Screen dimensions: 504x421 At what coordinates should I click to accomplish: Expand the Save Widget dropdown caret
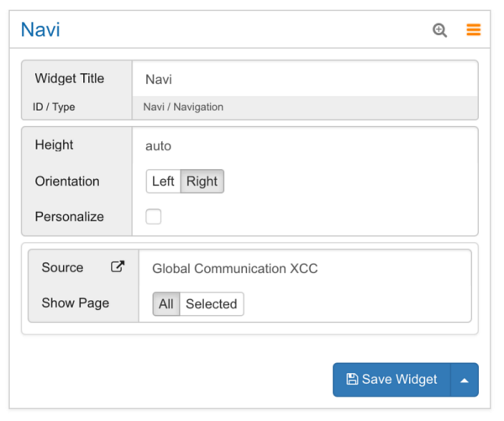(465, 380)
